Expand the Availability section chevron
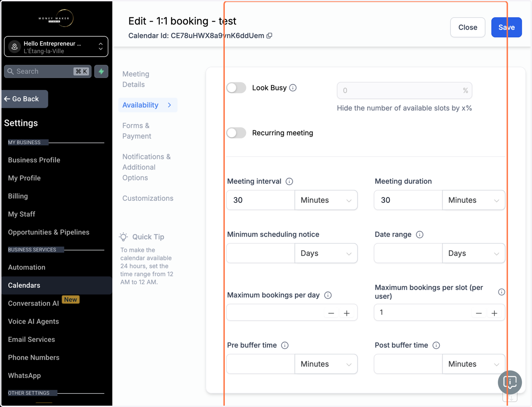The width and height of the screenshot is (532, 407). point(169,105)
